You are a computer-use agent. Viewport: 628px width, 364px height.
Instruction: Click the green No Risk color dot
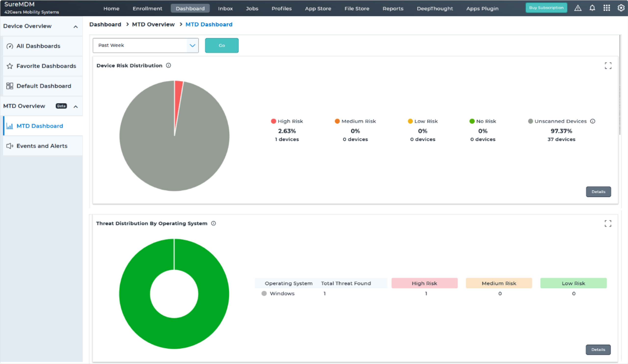[x=472, y=121]
